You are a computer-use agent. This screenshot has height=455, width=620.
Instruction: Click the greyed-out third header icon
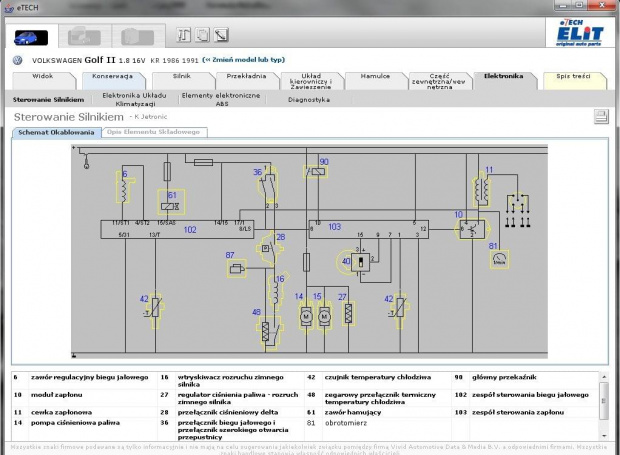click(137, 37)
